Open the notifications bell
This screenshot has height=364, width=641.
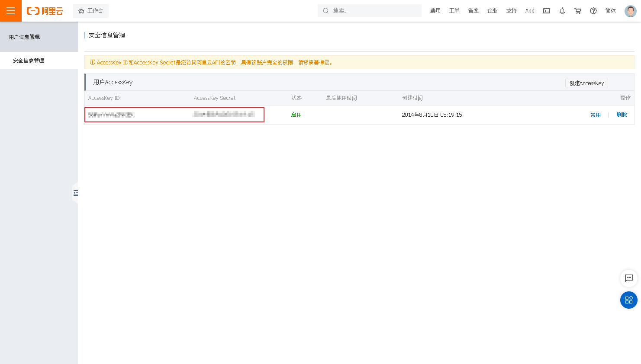pos(562,11)
